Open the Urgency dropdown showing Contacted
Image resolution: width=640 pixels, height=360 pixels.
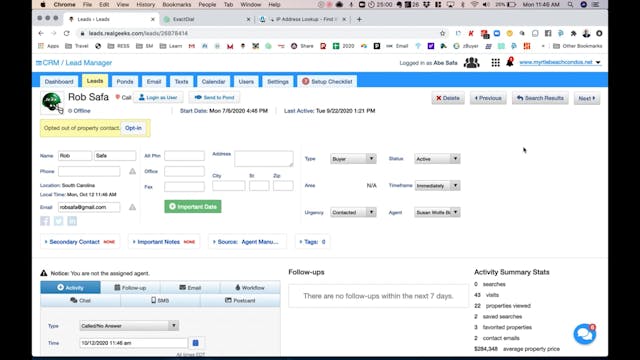pos(353,212)
